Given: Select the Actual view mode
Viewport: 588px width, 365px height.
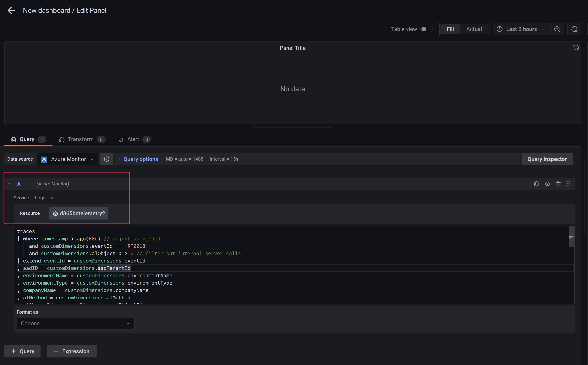Looking at the screenshot, I should [474, 29].
